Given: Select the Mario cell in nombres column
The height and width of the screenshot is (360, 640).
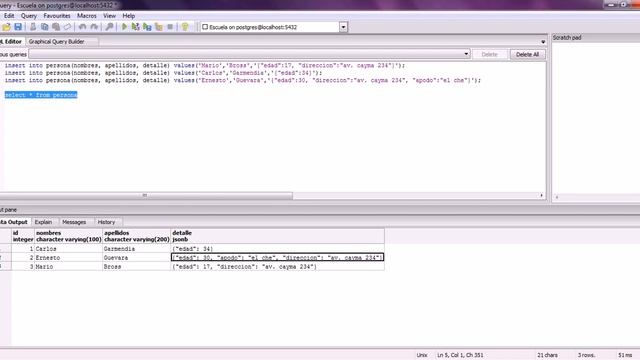Looking at the screenshot, I should click(x=68, y=267).
